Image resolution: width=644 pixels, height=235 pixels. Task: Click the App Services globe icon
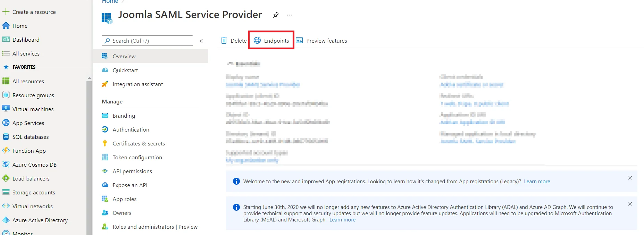(6, 123)
